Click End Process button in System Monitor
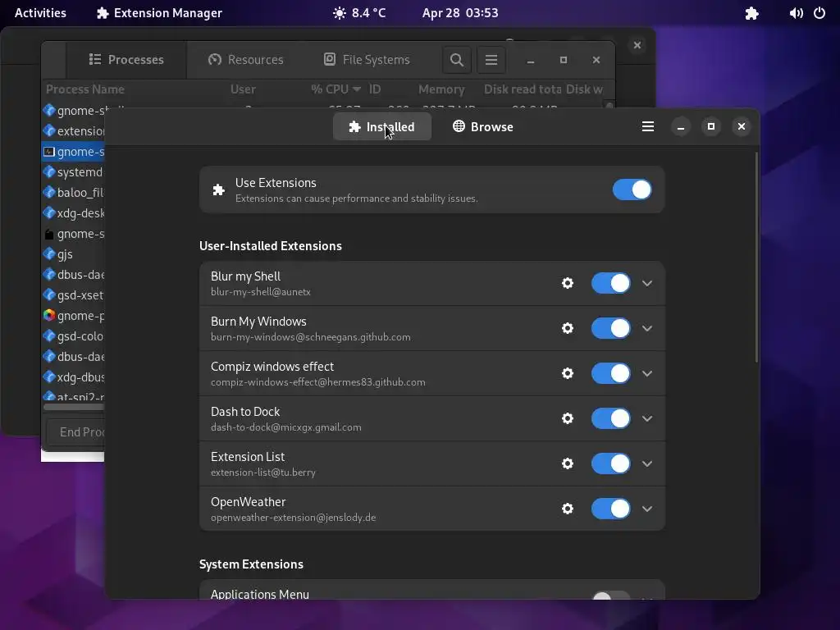 (x=75, y=431)
